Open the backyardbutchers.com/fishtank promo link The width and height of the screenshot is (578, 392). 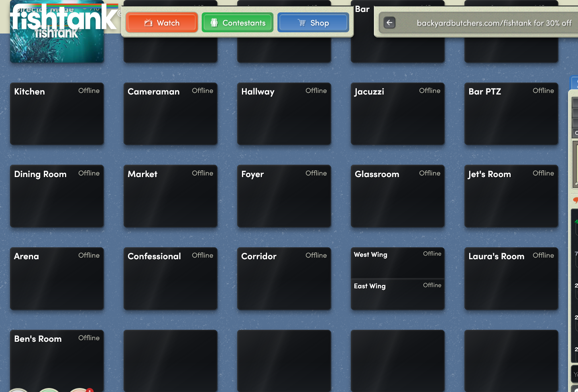tap(494, 23)
